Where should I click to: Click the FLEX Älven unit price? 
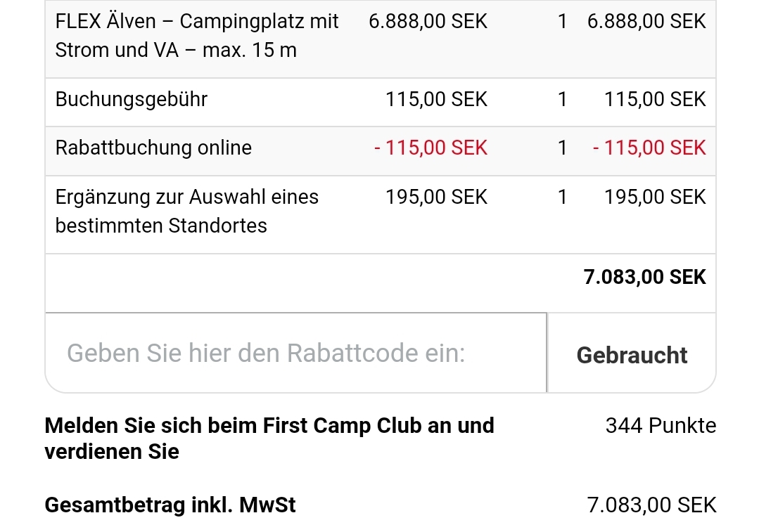tap(428, 22)
